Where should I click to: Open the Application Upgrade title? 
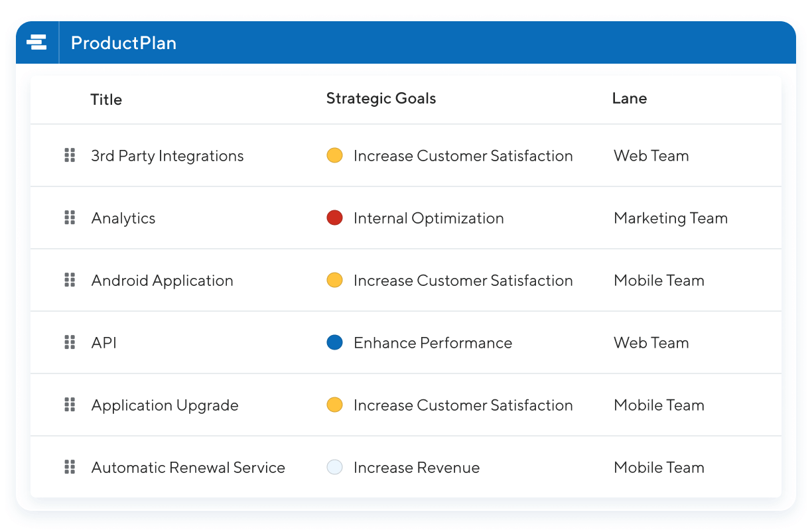point(165,405)
